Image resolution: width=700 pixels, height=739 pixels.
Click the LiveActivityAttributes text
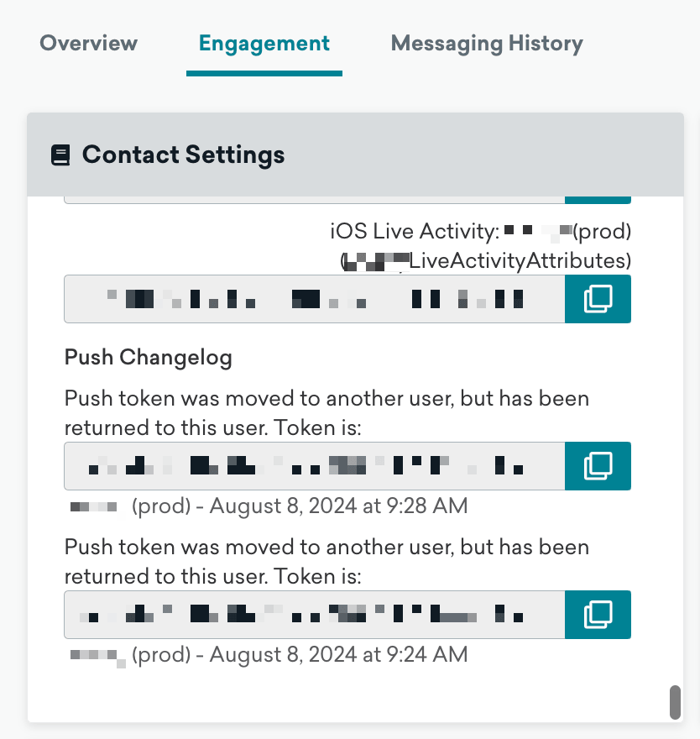tap(519, 260)
